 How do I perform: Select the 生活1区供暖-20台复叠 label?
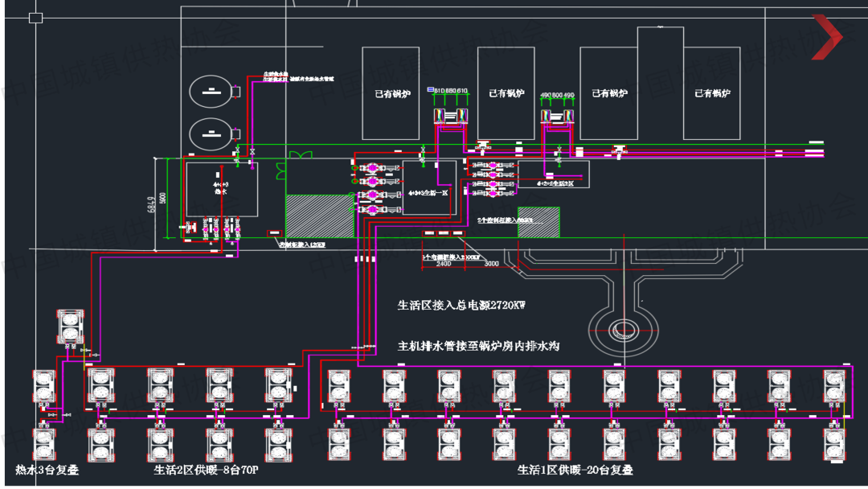point(575,470)
